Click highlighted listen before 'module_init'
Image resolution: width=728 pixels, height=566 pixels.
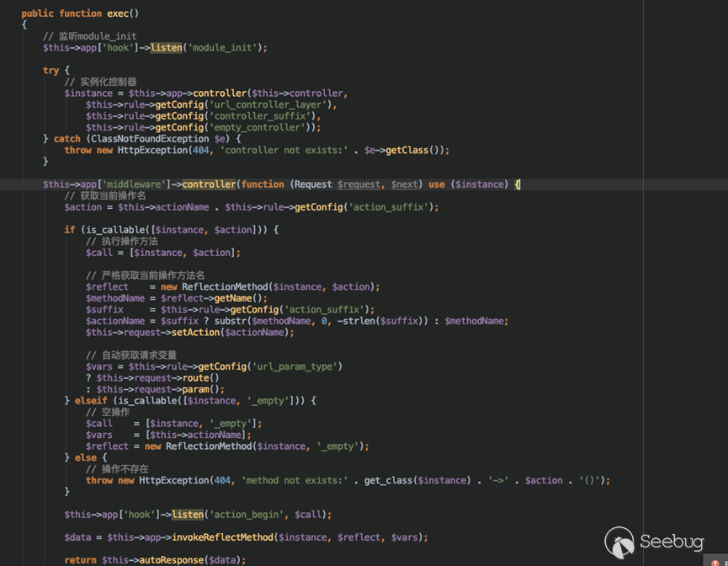(x=166, y=48)
